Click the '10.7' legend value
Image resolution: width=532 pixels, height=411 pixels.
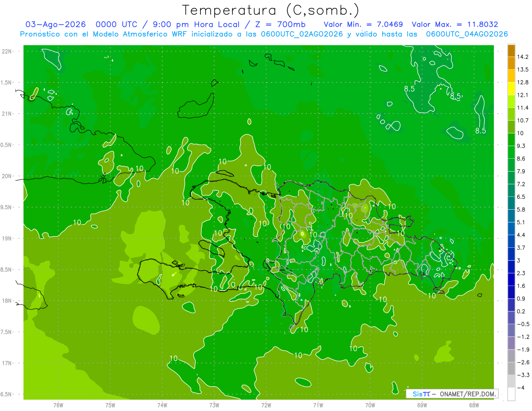(x=522, y=120)
